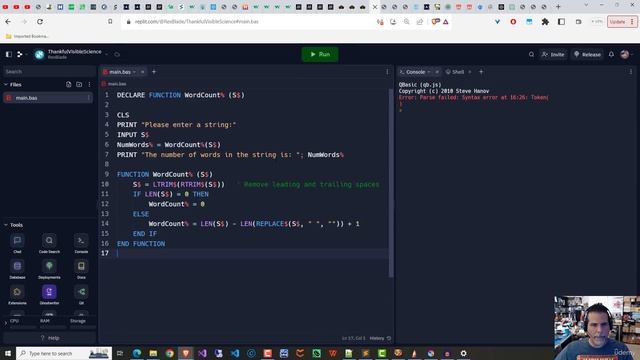
Task: Click the editor vertical scrollbar
Action: [x=391, y=182]
